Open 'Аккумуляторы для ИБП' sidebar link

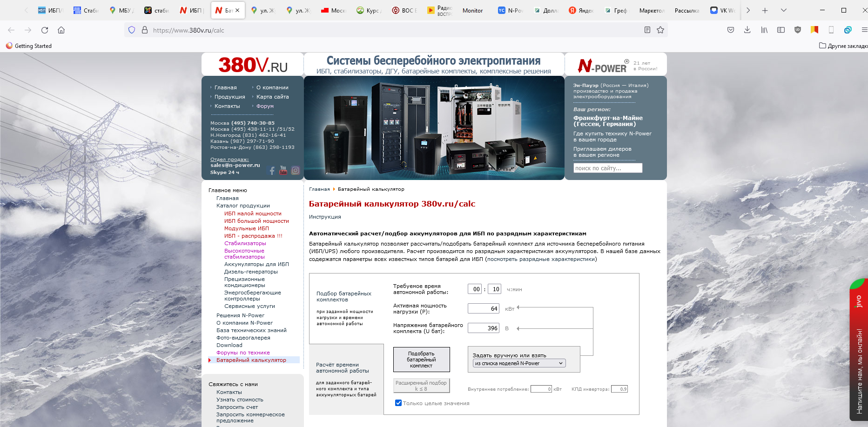pos(256,264)
